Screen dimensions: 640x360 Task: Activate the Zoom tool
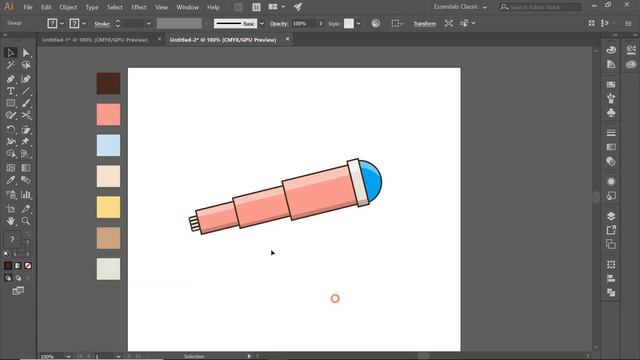click(x=26, y=221)
